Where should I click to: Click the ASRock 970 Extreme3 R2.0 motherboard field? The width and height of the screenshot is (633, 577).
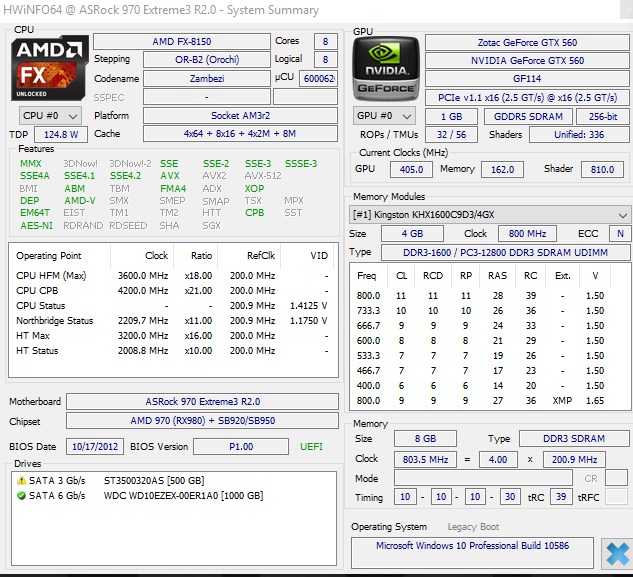tap(202, 401)
